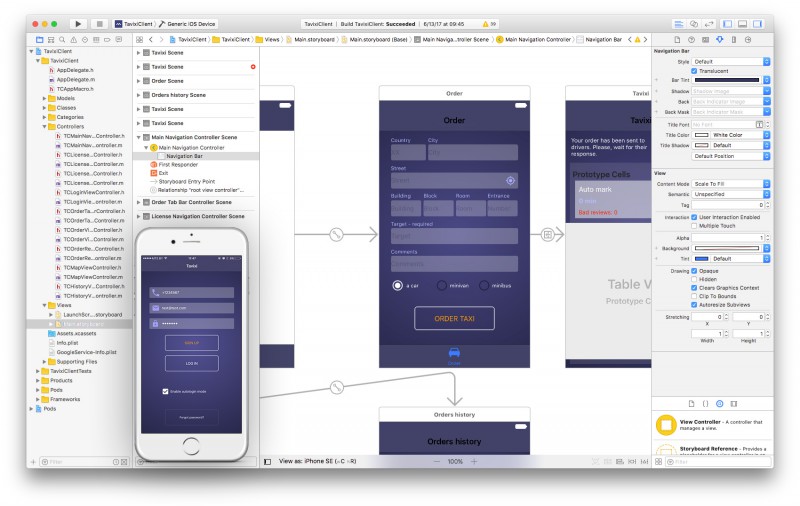The image size is (800, 506).
Task: Select the Attributes inspector tab
Action: click(719, 39)
